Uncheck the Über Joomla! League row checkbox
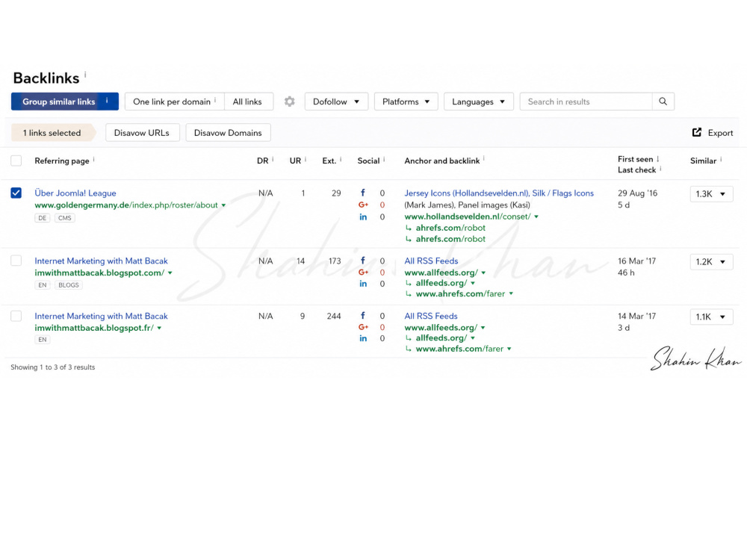The width and height of the screenshot is (747, 560). coord(16,193)
